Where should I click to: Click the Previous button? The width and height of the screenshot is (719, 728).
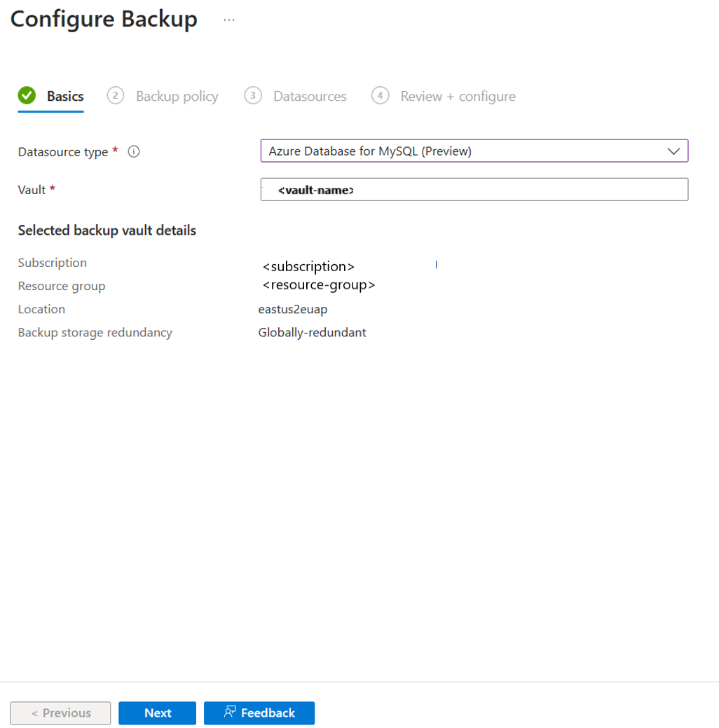point(60,713)
